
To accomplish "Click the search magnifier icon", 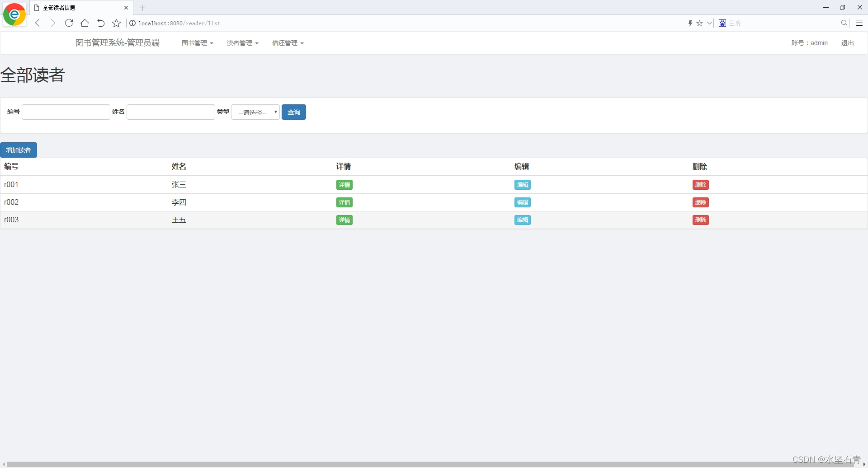I will pos(844,23).
